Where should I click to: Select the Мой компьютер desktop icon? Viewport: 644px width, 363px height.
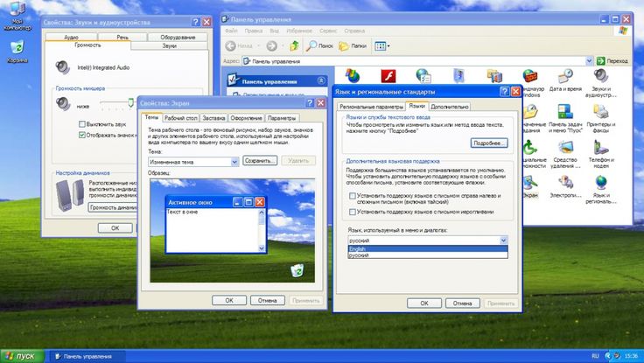[x=17, y=16]
